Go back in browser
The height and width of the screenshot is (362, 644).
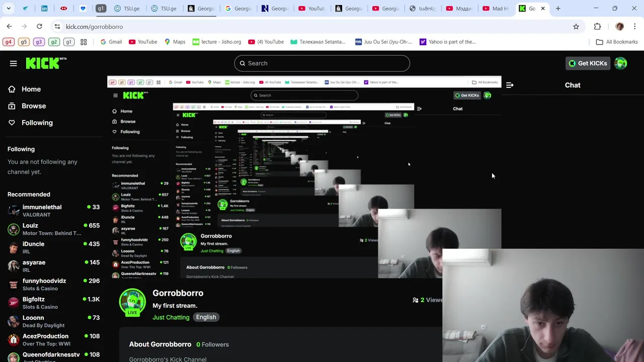(9, 27)
